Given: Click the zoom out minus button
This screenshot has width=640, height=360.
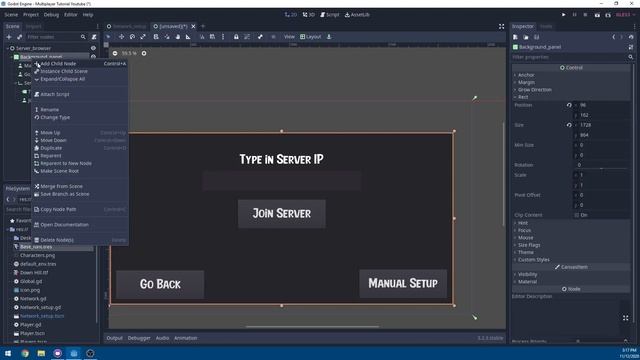Looking at the screenshot, I should point(115,53).
